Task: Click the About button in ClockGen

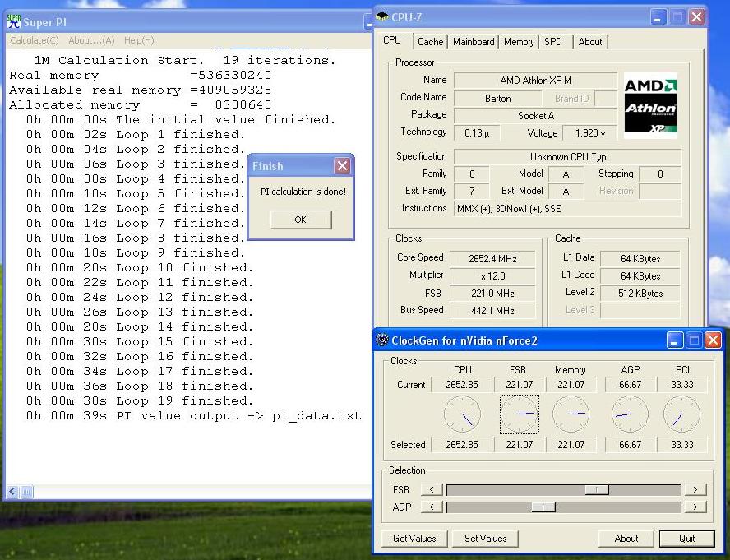Action: point(626,538)
